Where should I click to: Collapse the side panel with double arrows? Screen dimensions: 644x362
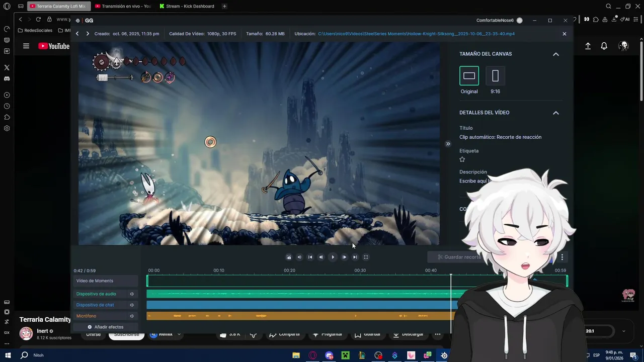[448, 144]
